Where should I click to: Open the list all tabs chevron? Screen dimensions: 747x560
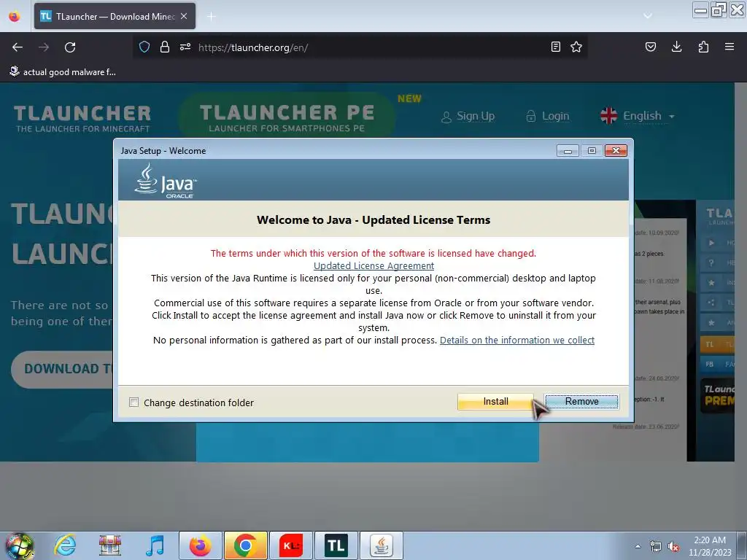pos(648,16)
